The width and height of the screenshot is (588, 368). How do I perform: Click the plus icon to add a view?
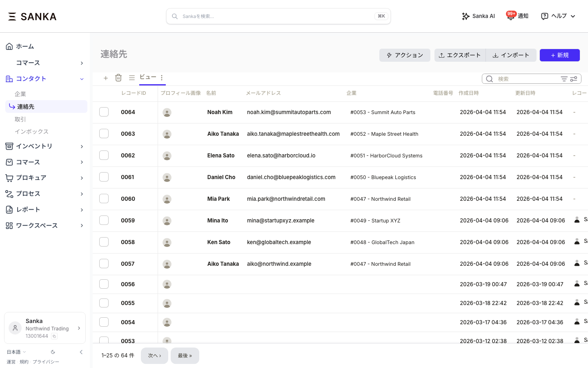tap(106, 78)
